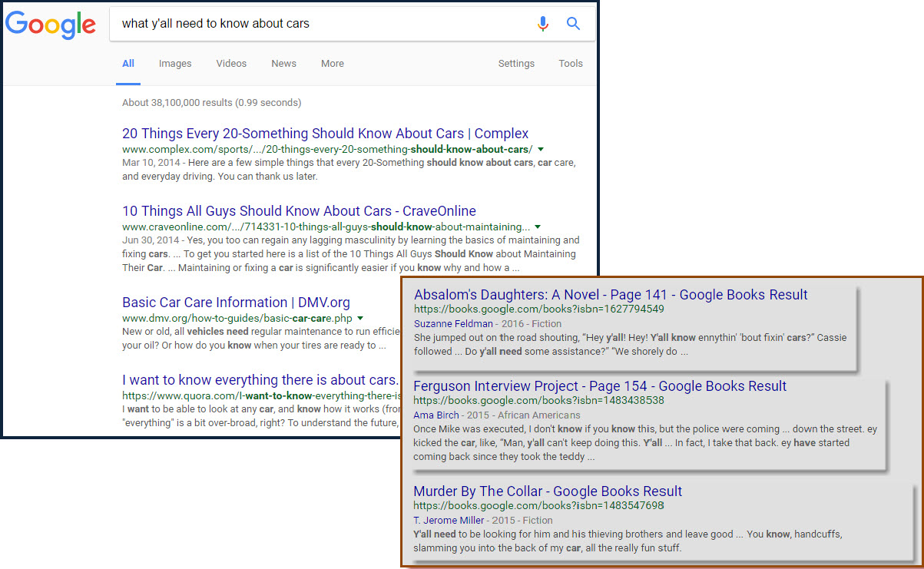Image resolution: width=924 pixels, height=569 pixels.
Task: Expand the More search categories menu
Action: tap(333, 64)
